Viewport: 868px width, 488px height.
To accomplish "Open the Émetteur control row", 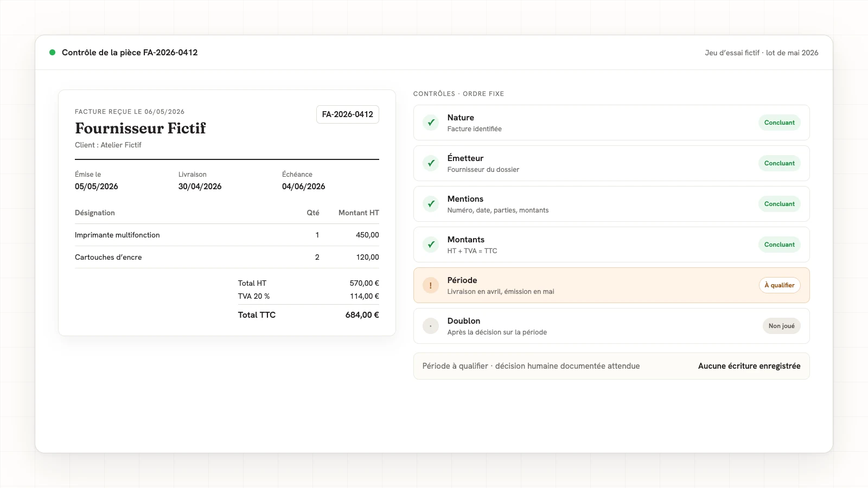I will pyautogui.click(x=611, y=163).
